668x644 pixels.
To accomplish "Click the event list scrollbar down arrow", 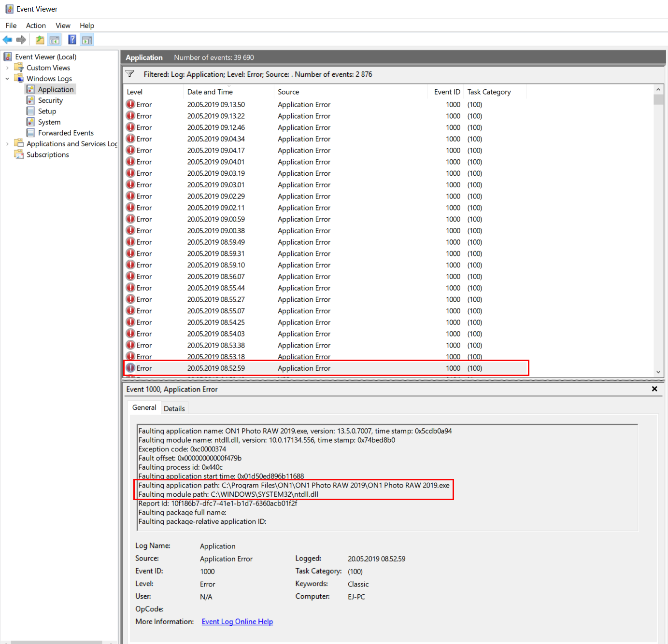I will click(x=658, y=372).
